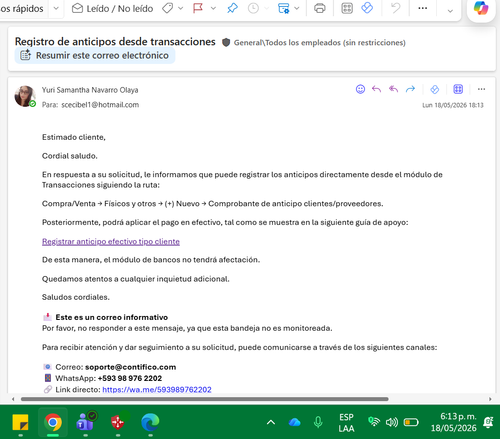Open message more actions ellipsis
Image resolution: width=500 pixels, height=439 pixels.
tap(481, 89)
